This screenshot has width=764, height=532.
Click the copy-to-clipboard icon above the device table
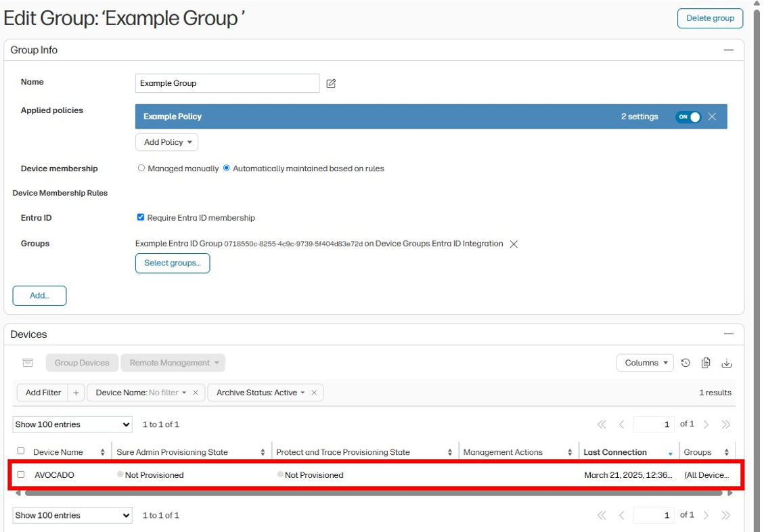[x=706, y=363]
